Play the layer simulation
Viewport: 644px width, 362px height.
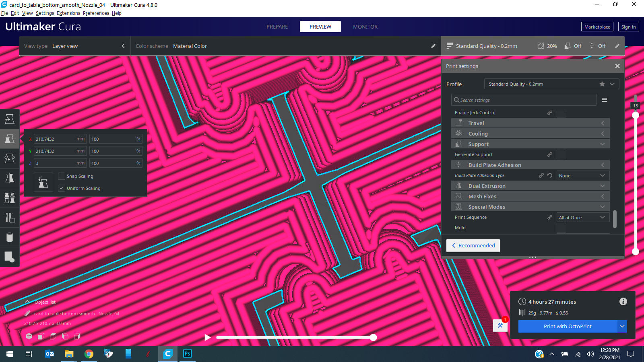click(x=208, y=337)
